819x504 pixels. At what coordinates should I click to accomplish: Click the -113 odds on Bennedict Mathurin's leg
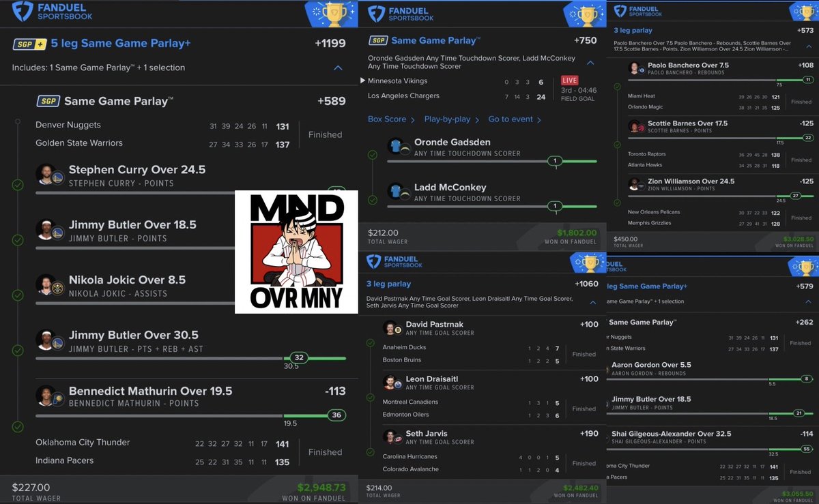(x=335, y=391)
